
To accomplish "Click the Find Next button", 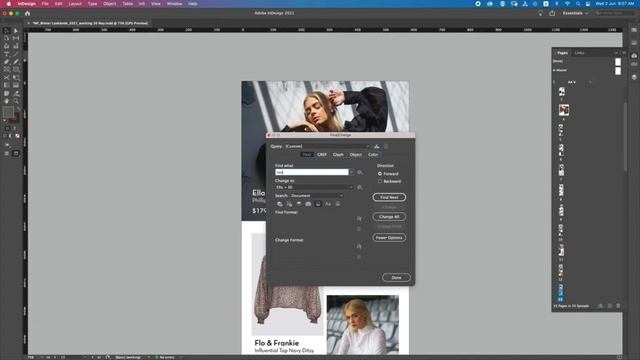I will 389,197.
